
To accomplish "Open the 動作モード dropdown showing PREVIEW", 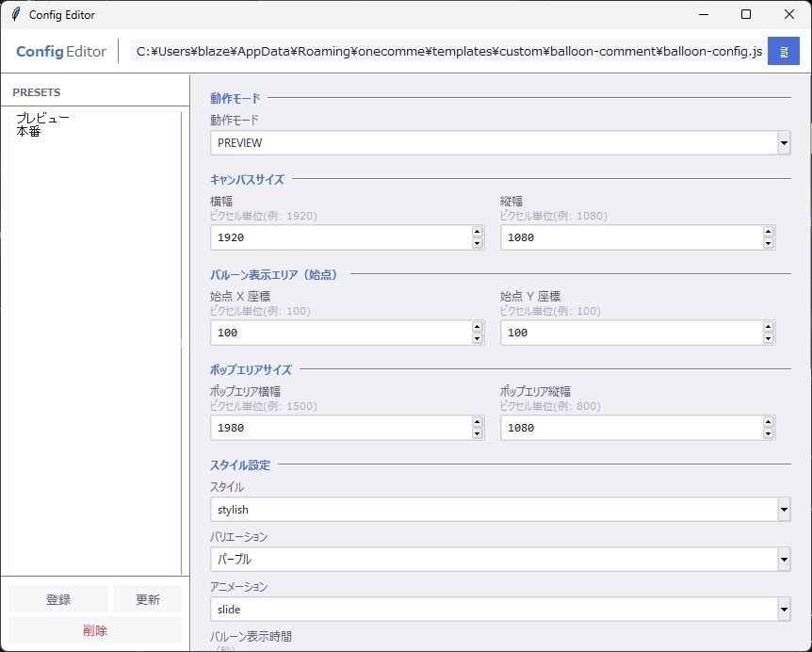I will click(x=784, y=142).
